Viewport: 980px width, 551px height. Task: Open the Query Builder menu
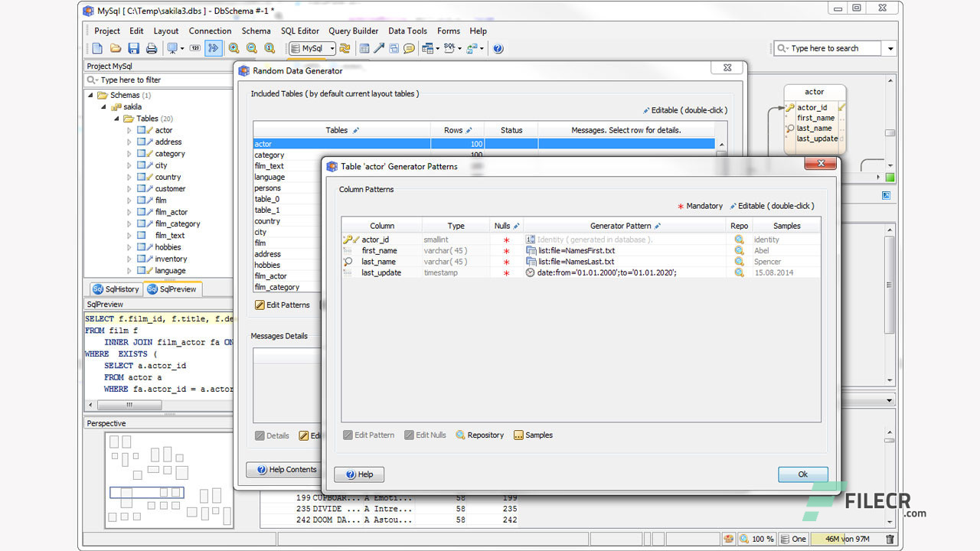click(x=354, y=31)
